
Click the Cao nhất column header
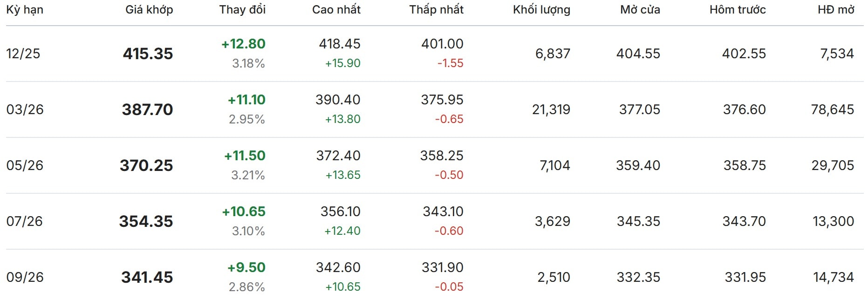336,10
